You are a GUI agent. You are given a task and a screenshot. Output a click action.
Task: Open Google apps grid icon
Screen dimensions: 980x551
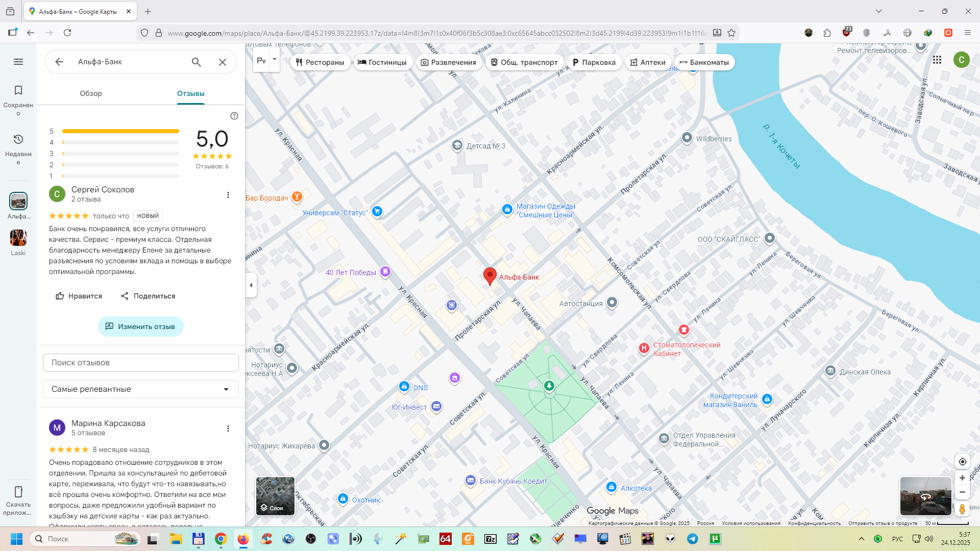click(x=937, y=60)
